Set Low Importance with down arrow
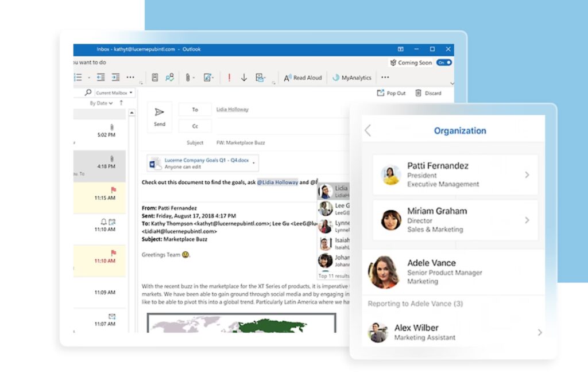 tap(244, 78)
